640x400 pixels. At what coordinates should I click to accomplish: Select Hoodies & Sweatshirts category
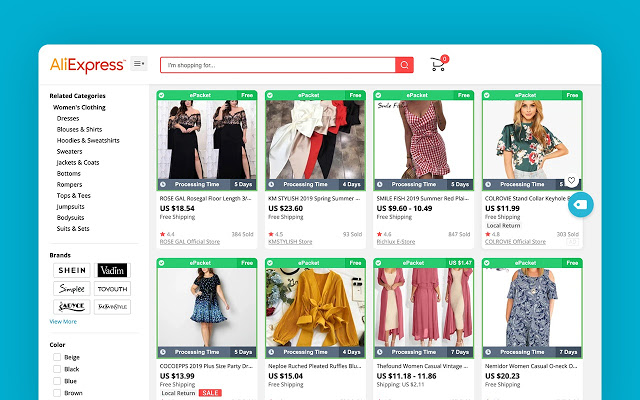pyautogui.click(x=87, y=140)
